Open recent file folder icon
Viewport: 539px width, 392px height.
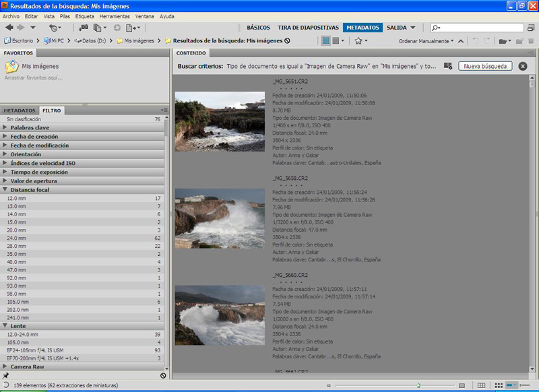tap(505, 41)
